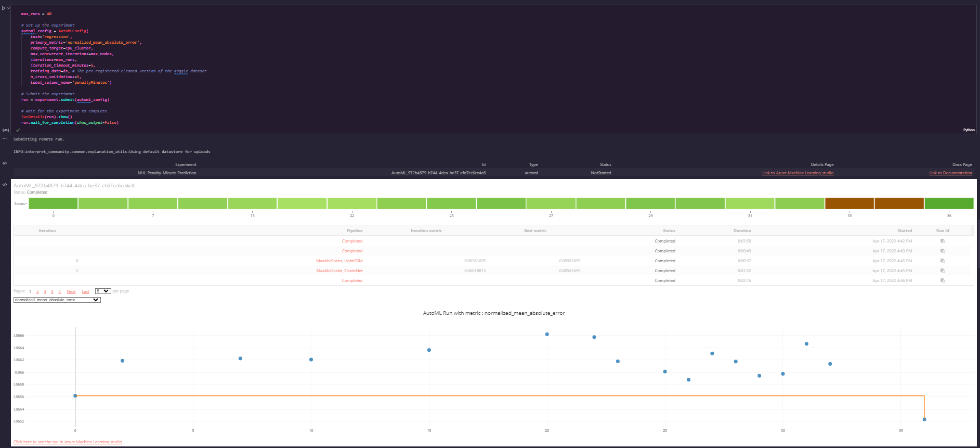Go to page 5 of iterations
This screenshot has height=448, width=980.
click(x=59, y=291)
